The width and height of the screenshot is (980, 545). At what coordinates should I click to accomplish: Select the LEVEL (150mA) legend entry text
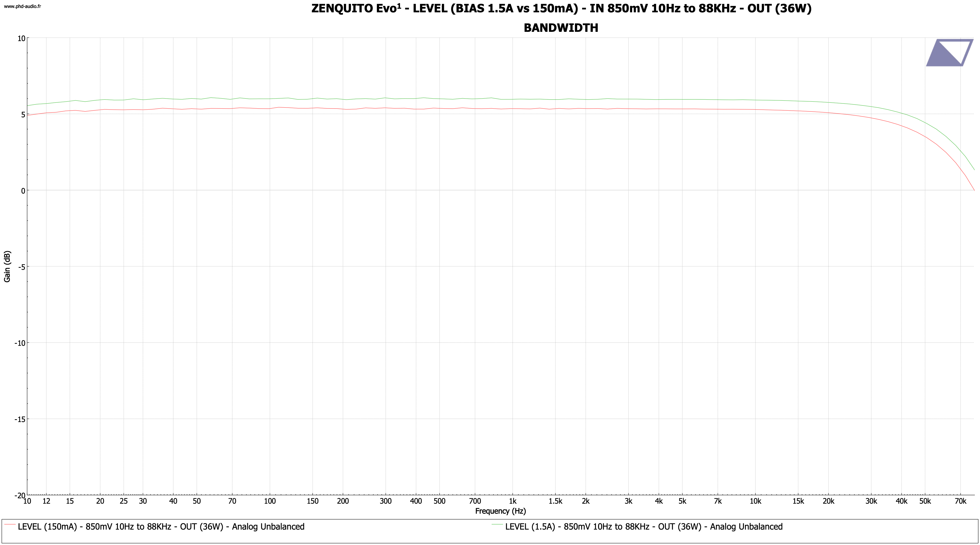point(161,527)
